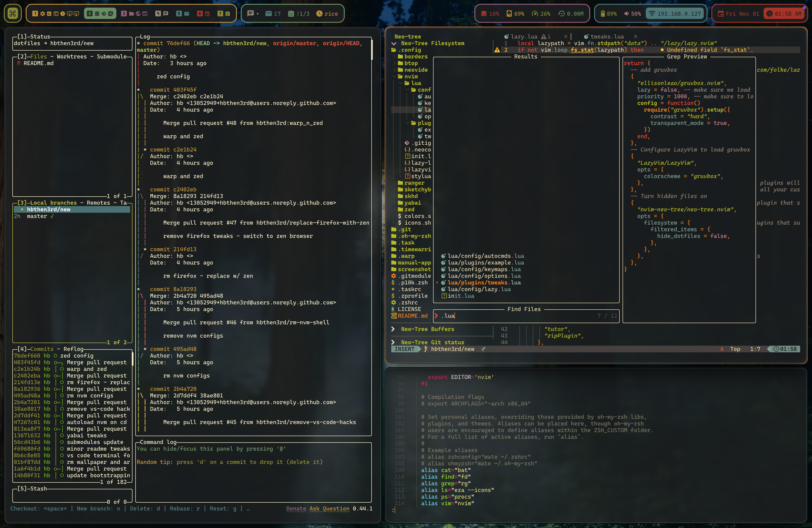Expand the Neo-Tree Git status section
This screenshot has width=812, height=528.
coord(393,342)
